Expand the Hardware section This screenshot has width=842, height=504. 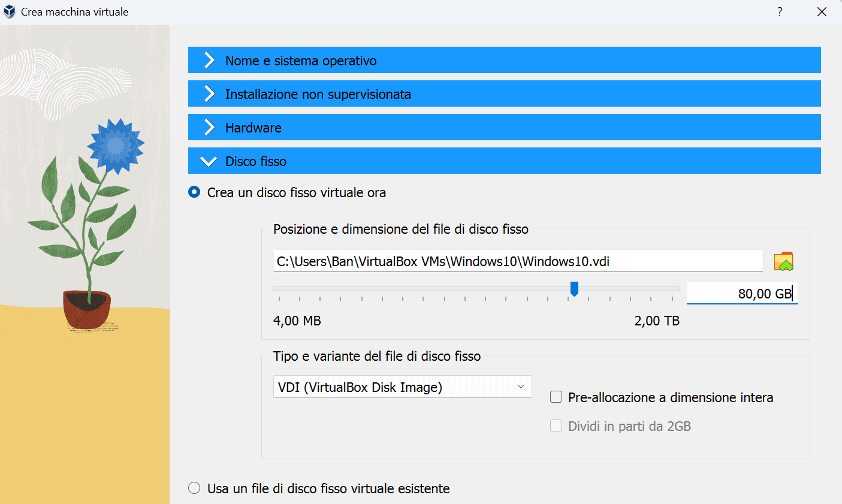[x=253, y=128]
